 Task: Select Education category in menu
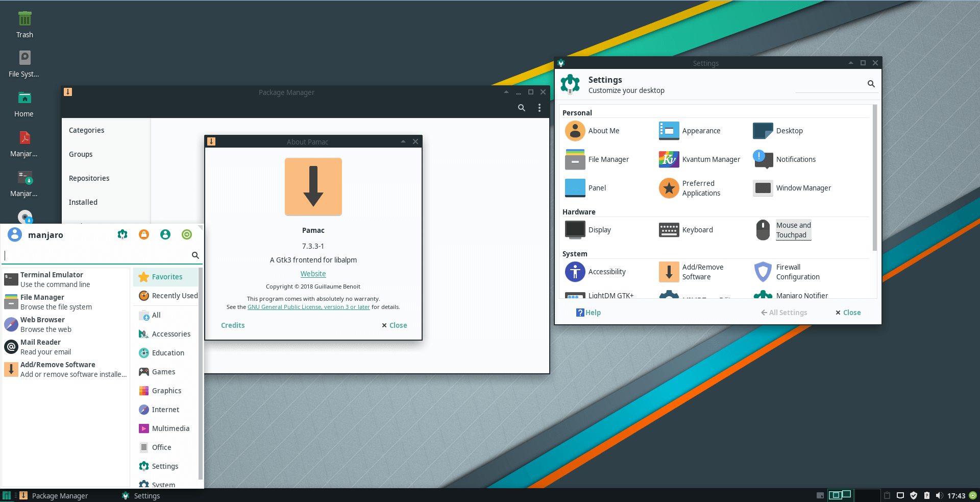pos(166,353)
